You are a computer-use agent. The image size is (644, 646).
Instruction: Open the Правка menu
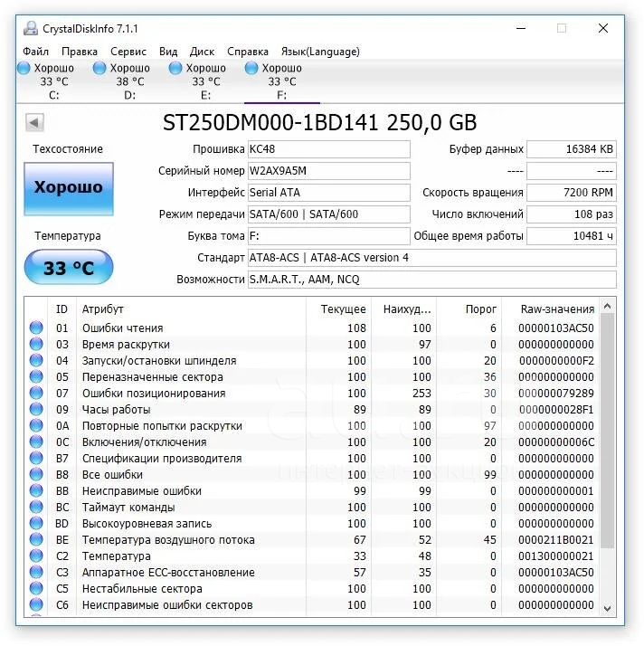point(80,52)
